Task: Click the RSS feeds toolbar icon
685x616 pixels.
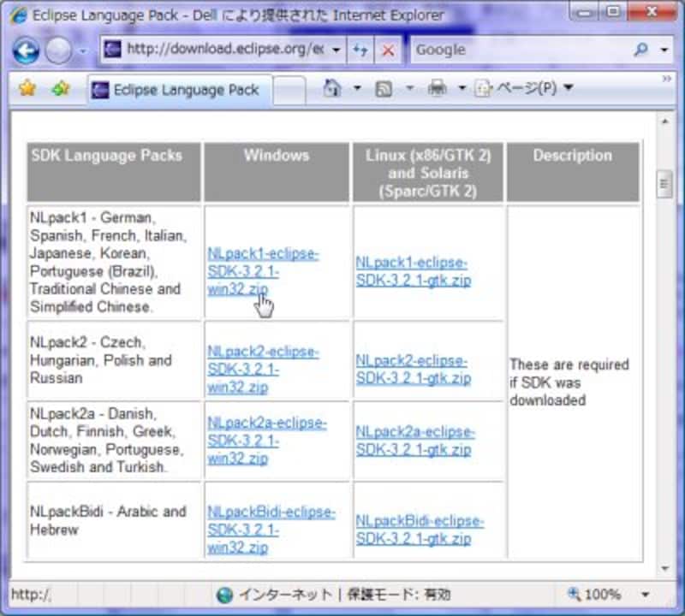Action: click(x=384, y=89)
